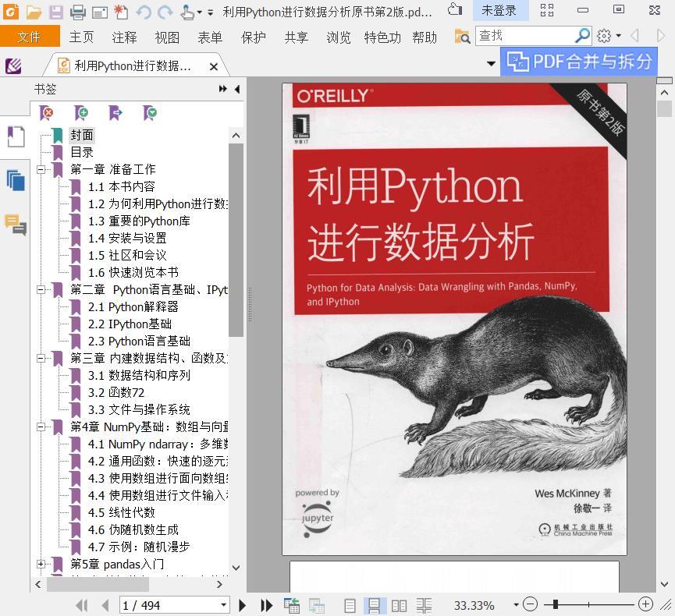The height and width of the screenshot is (616, 675).
Task: Click the new PDF star icon
Action: pos(121,12)
